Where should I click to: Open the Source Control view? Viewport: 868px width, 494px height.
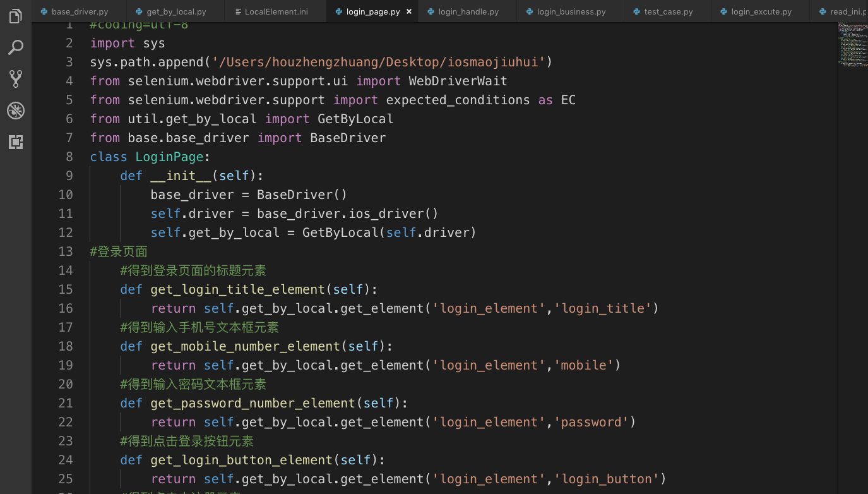[x=16, y=79]
